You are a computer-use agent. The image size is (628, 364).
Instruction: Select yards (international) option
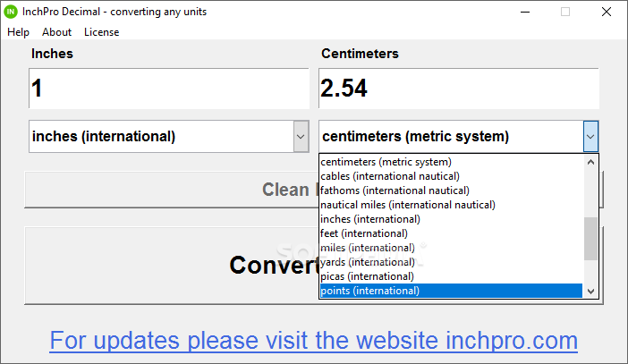[x=452, y=262]
